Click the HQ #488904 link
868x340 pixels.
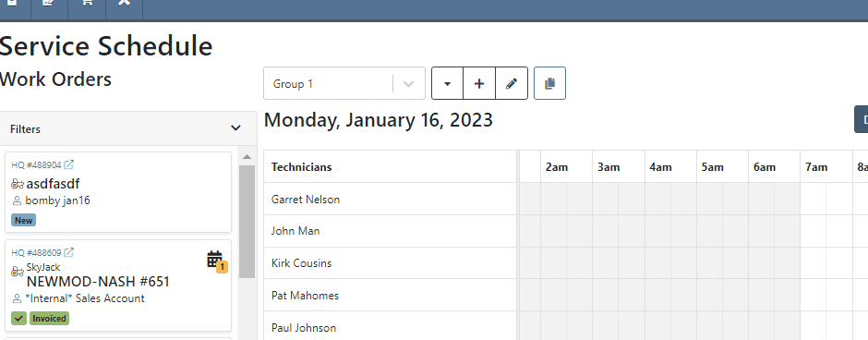click(37, 165)
